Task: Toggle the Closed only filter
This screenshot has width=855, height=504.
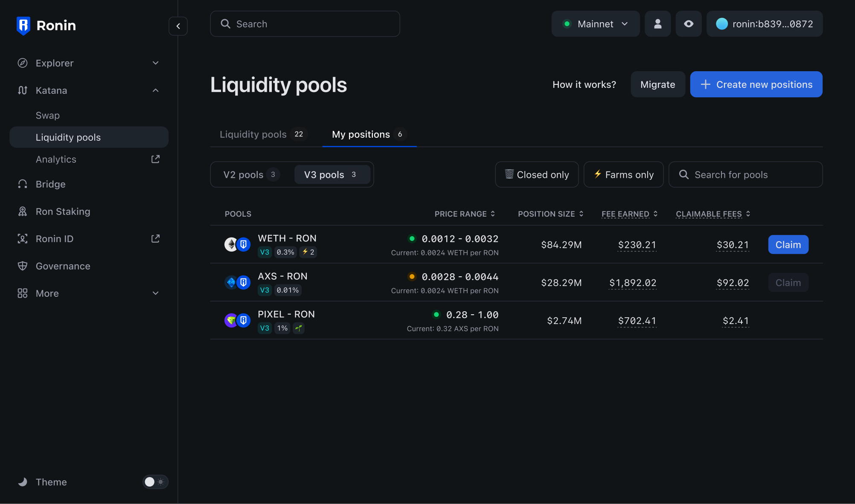Action: 537,174
